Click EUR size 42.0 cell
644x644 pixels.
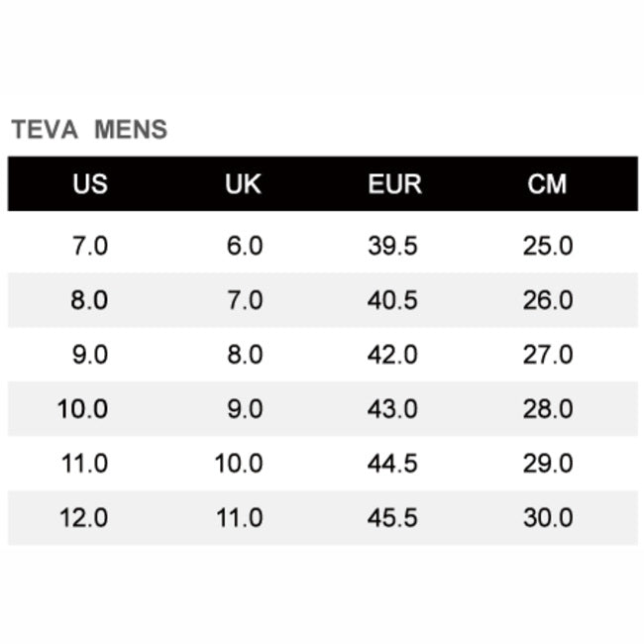coord(392,355)
